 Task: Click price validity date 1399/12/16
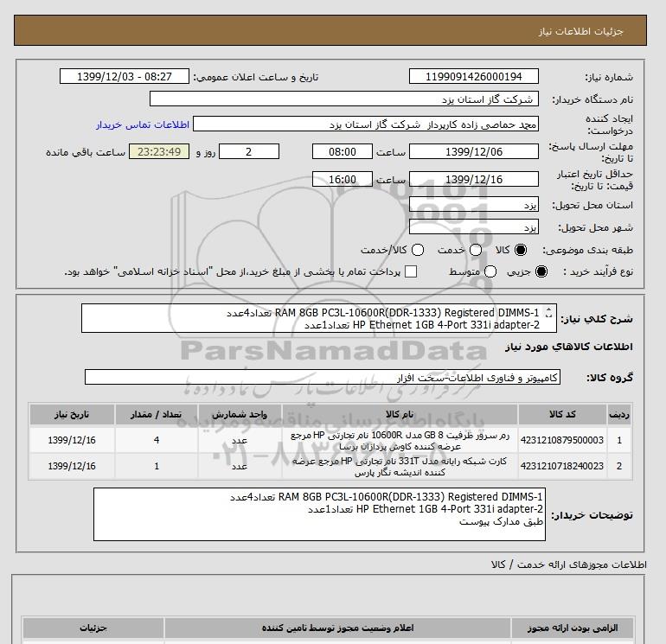pyautogui.click(x=474, y=179)
